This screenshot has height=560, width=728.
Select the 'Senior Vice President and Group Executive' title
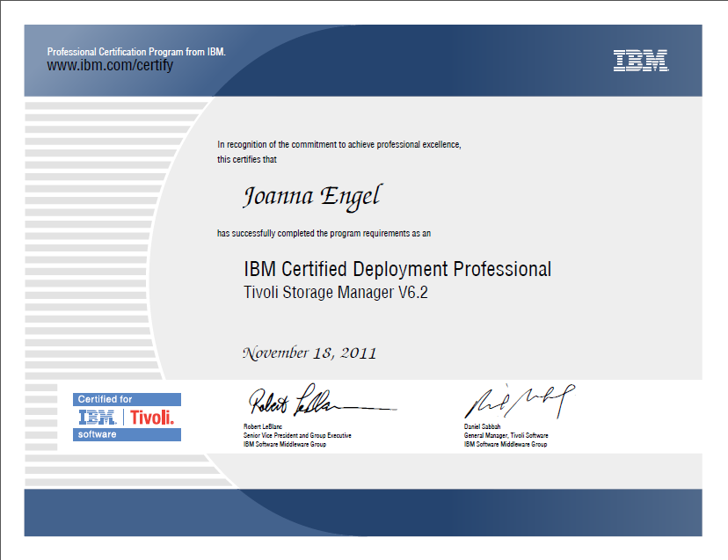click(x=297, y=435)
